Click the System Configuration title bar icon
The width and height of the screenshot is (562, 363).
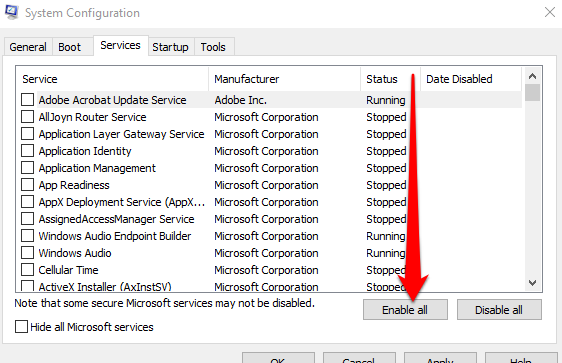pos(11,12)
